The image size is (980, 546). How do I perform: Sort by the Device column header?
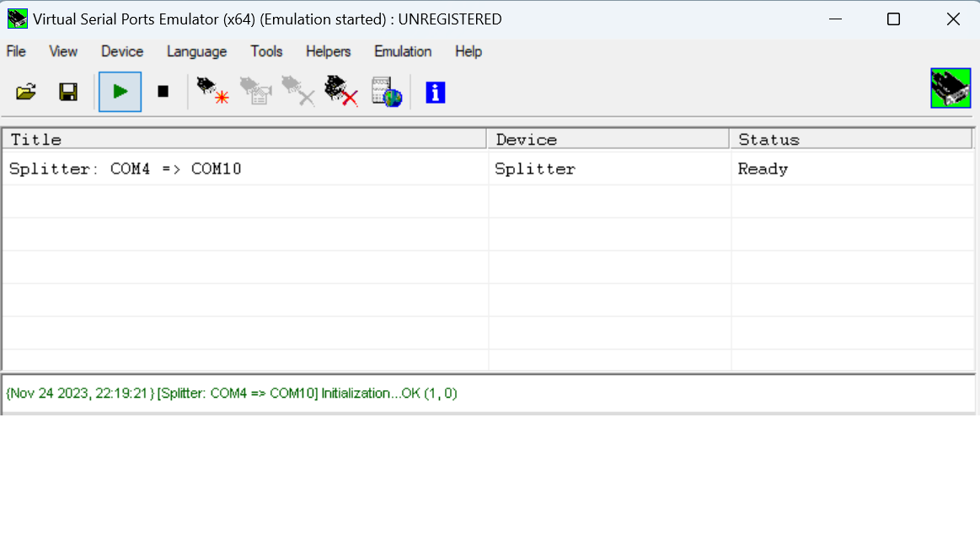pyautogui.click(x=608, y=139)
